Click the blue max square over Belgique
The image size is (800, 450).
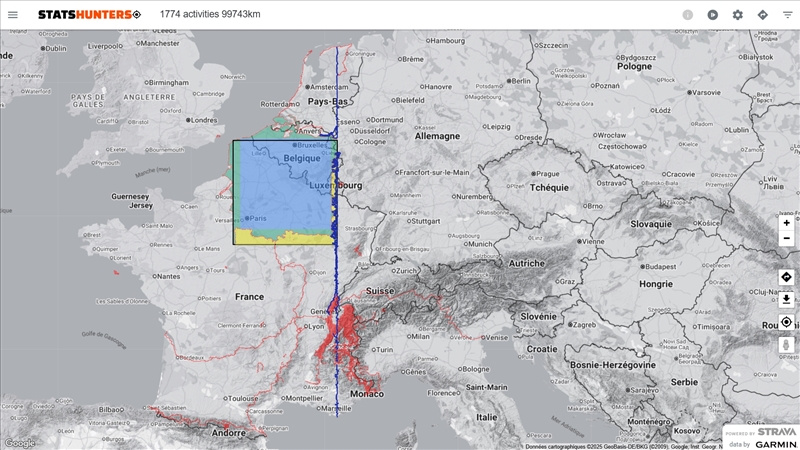[285, 192]
